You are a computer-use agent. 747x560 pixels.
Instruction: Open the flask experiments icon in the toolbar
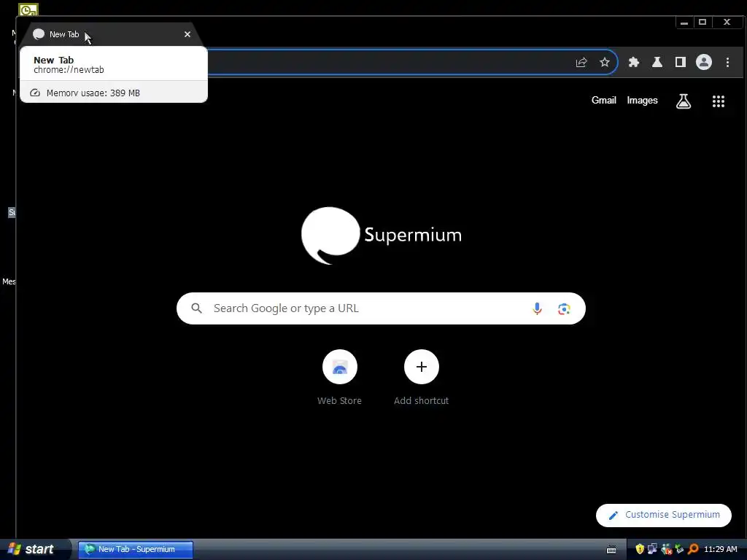click(x=657, y=63)
